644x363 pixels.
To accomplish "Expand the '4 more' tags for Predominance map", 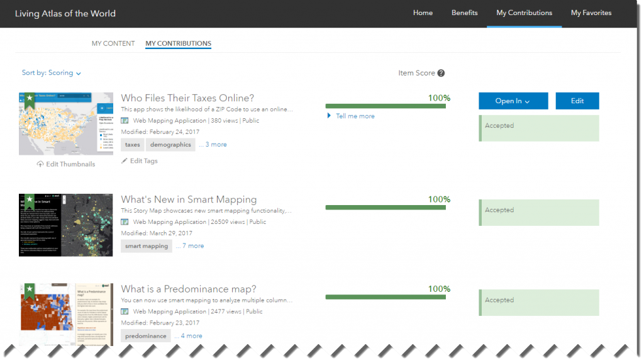I will point(188,335).
